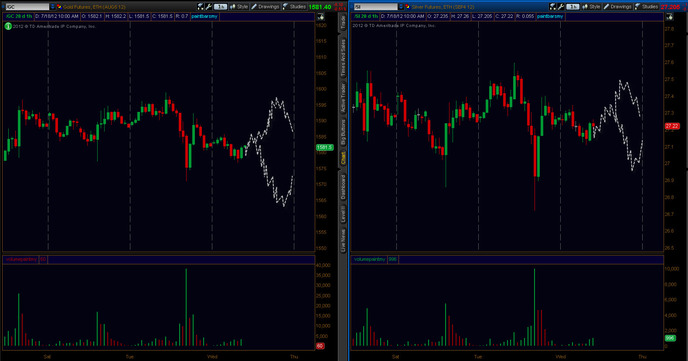Open the Drawings menu on the silver chart
This screenshot has width=688, height=361.
click(617, 7)
